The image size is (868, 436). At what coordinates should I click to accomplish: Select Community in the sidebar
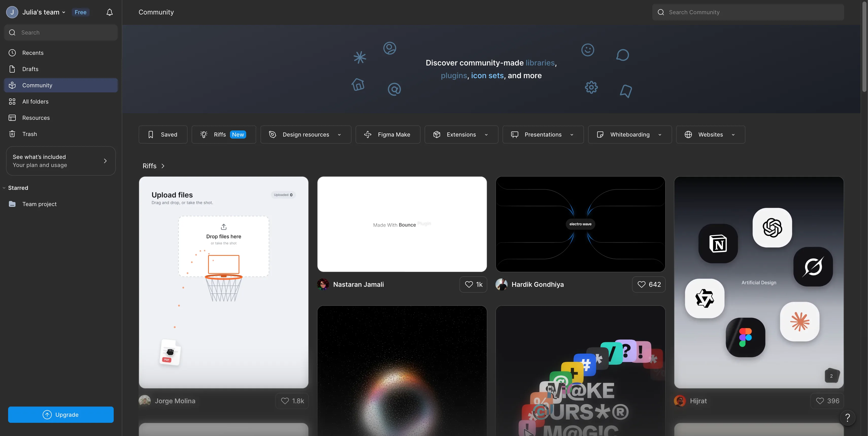[x=61, y=85]
